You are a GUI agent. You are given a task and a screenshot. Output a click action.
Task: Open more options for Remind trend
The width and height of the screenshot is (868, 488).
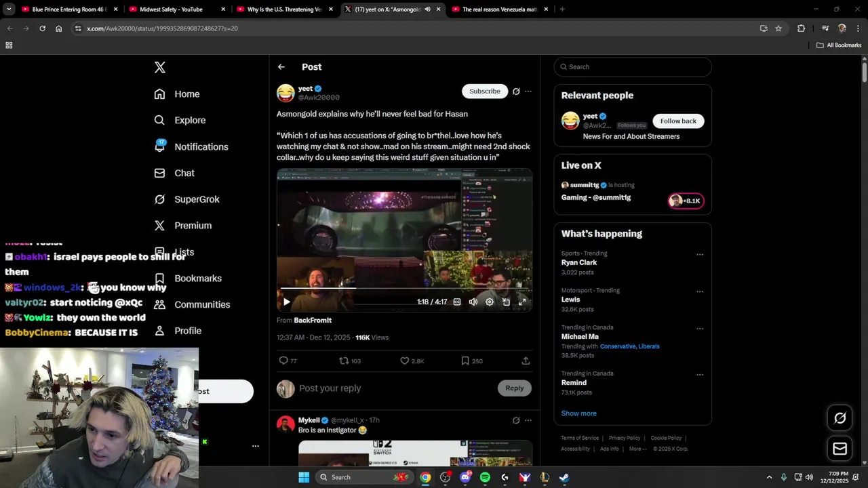click(x=700, y=375)
